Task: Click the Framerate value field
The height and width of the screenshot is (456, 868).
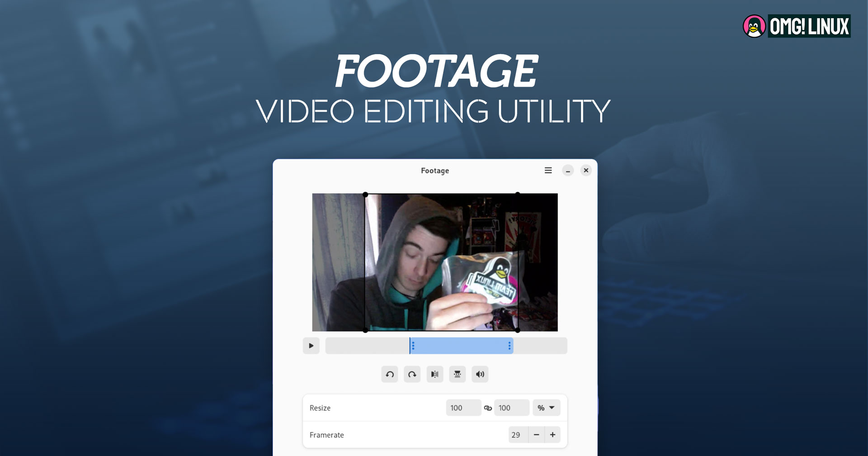Action: coord(518,435)
